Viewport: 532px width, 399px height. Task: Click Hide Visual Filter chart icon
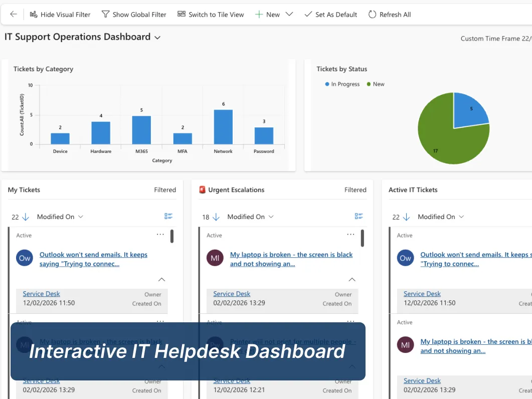pyautogui.click(x=34, y=14)
